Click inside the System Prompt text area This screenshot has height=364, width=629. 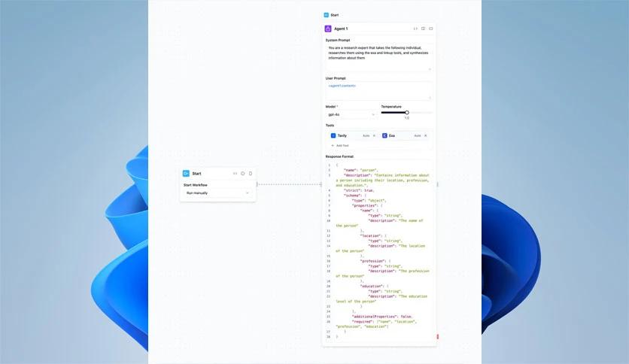click(x=379, y=57)
